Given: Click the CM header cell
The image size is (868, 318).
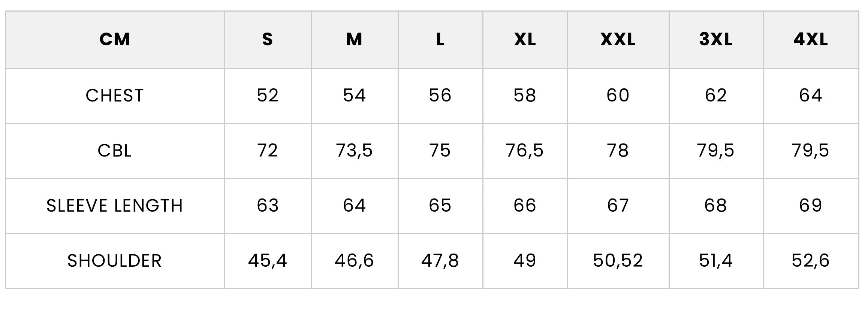Looking at the screenshot, I should [x=115, y=39].
